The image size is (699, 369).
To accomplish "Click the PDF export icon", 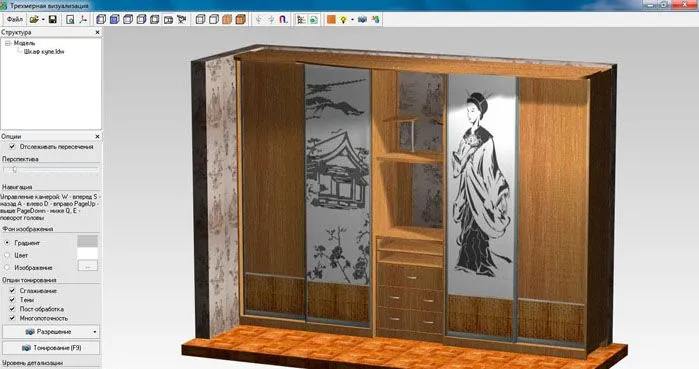I will click(83, 20).
